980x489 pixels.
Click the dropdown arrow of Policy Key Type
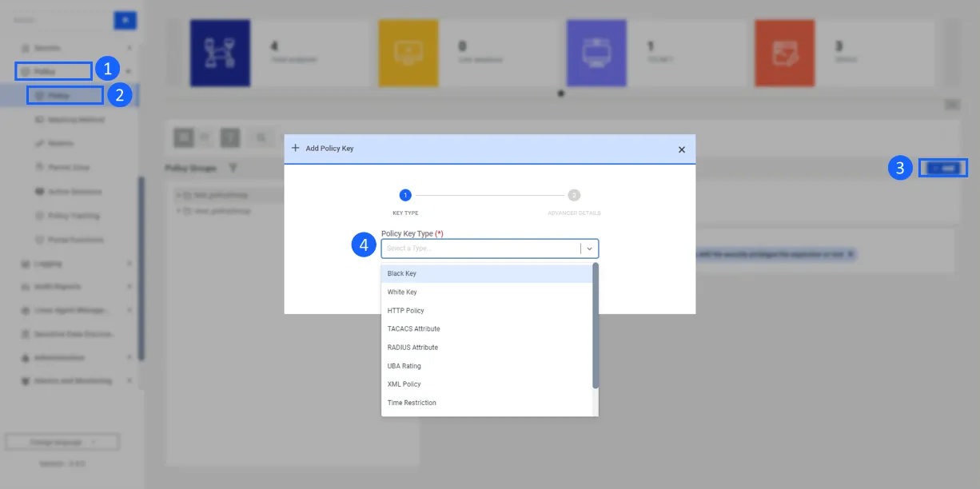tap(590, 248)
